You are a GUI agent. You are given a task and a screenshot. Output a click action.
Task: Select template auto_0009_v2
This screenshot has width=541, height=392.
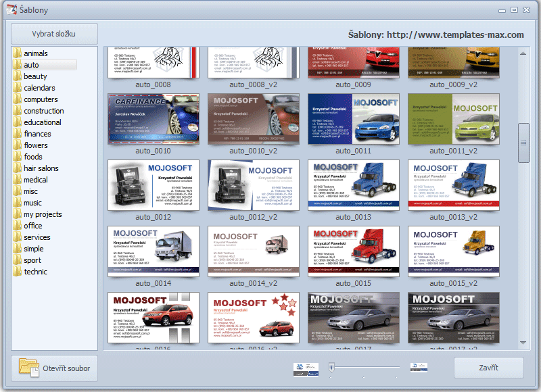click(453, 63)
